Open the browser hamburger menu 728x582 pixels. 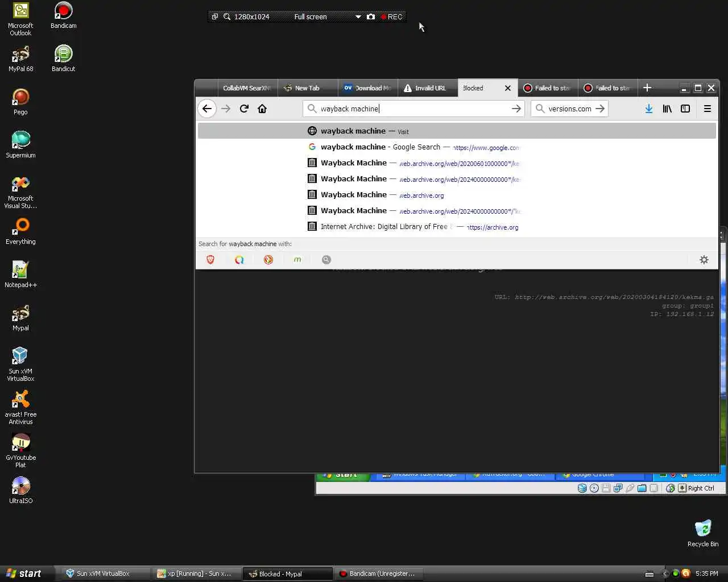[x=708, y=109]
